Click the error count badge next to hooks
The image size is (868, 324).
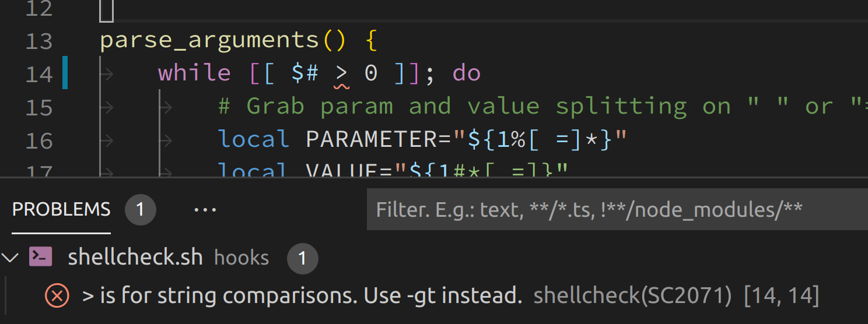302,258
